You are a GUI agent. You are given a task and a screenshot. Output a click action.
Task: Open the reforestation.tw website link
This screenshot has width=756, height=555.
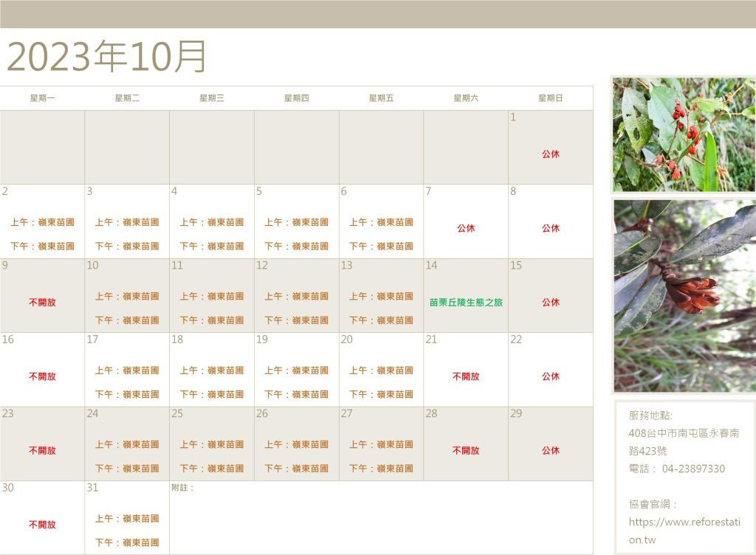click(684, 531)
